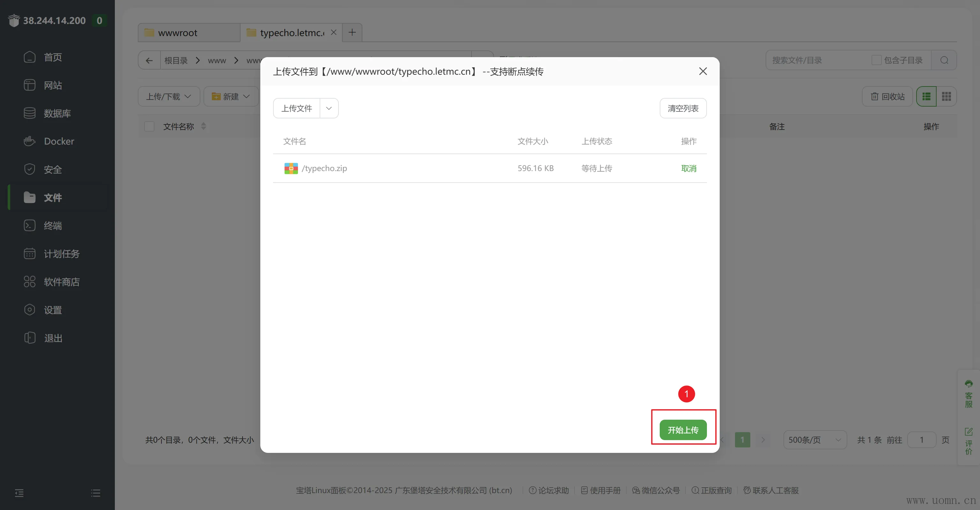980x510 pixels.
Task: Add a new tab with plus button
Action: click(x=352, y=32)
